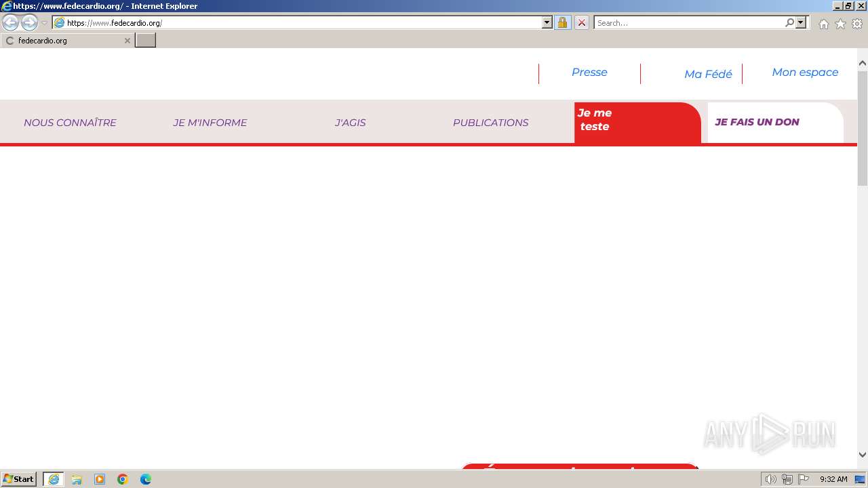
Task: Open the J'AGIS menu
Action: pyautogui.click(x=350, y=123)
